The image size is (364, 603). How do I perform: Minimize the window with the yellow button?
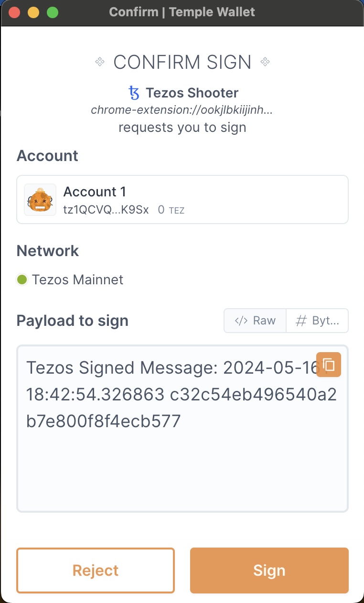(33, 12)
